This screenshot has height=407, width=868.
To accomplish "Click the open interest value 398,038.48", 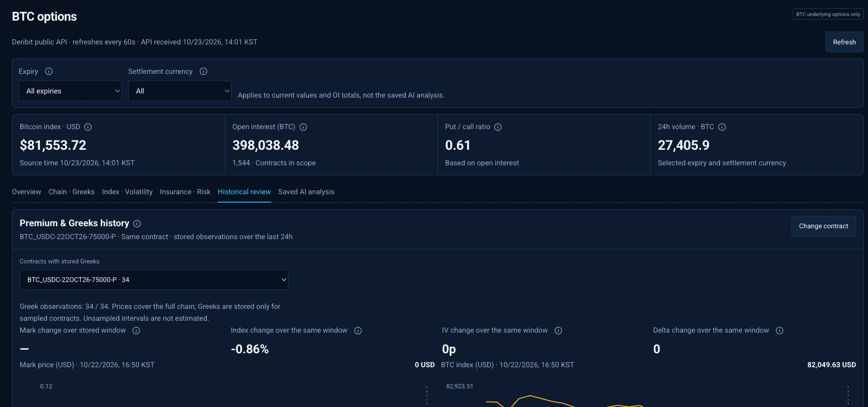I will tap(266, 146).
